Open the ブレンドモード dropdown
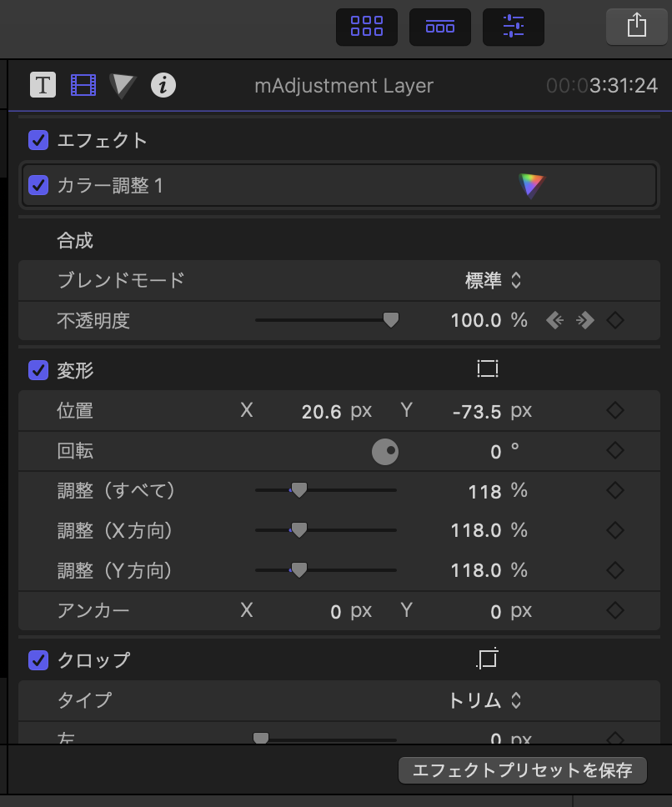Viewport: 672px width, 807px height. tap(493, 280)
